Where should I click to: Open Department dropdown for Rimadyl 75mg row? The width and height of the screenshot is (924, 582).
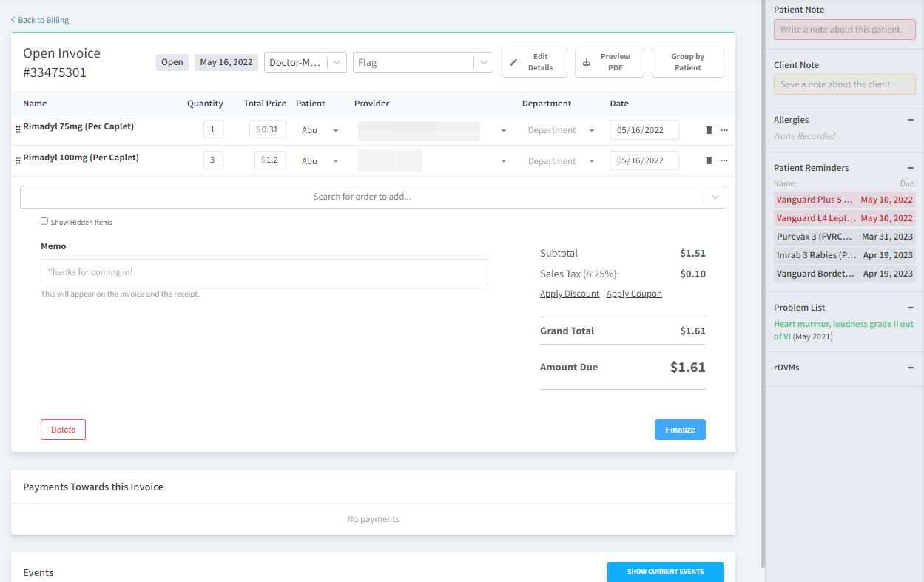pyautogui.click(x=562, y=130)
